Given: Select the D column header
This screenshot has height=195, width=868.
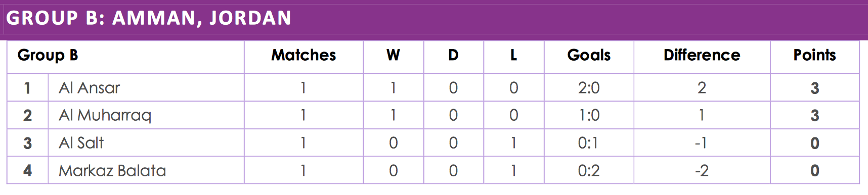Looking at the screenshot, I should 453,55.
